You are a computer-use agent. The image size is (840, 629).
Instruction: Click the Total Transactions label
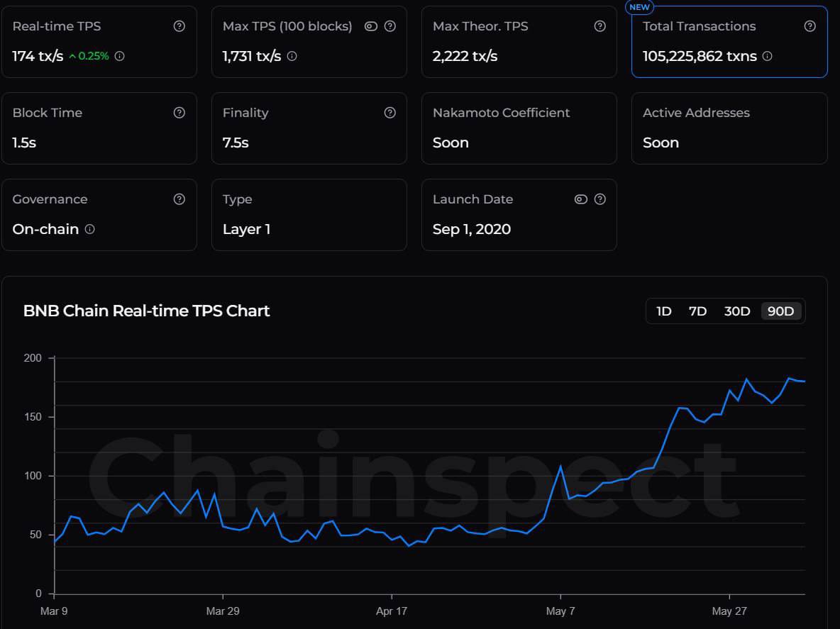[699, 26]
